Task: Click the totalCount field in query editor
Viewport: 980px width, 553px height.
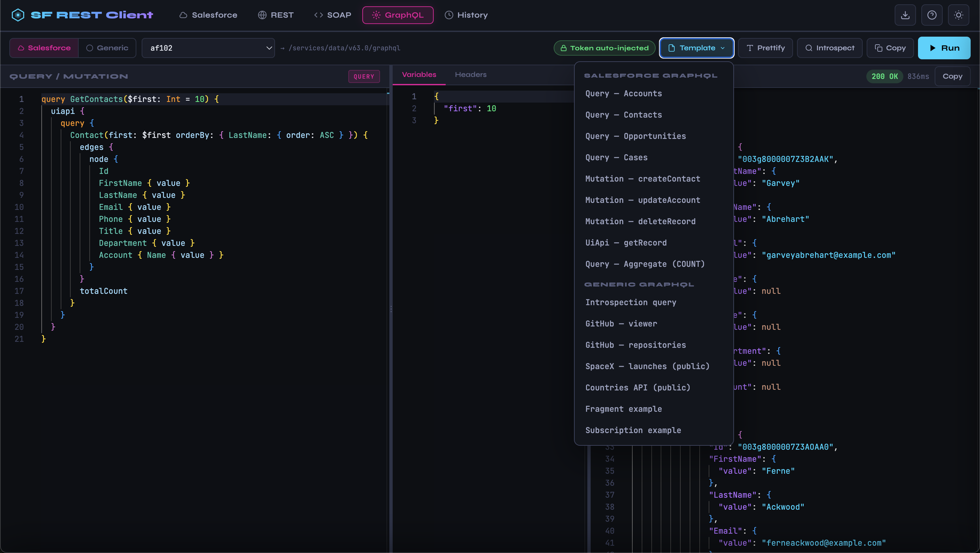Action: pyautogui.click(x=103, y=291)
